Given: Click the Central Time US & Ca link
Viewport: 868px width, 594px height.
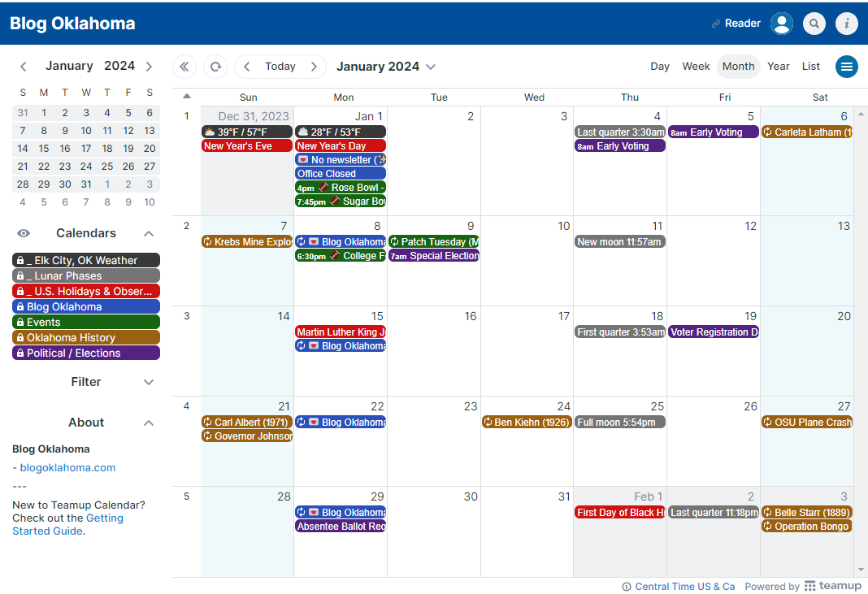Looking at the screenshot, I should pyautogui.click(x=685, y=587).
